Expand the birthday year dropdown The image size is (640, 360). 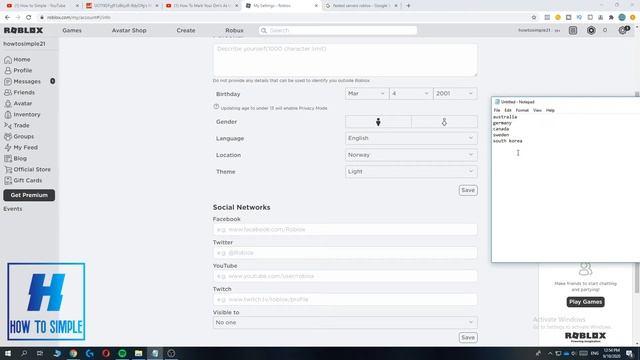tap(455, 94)
